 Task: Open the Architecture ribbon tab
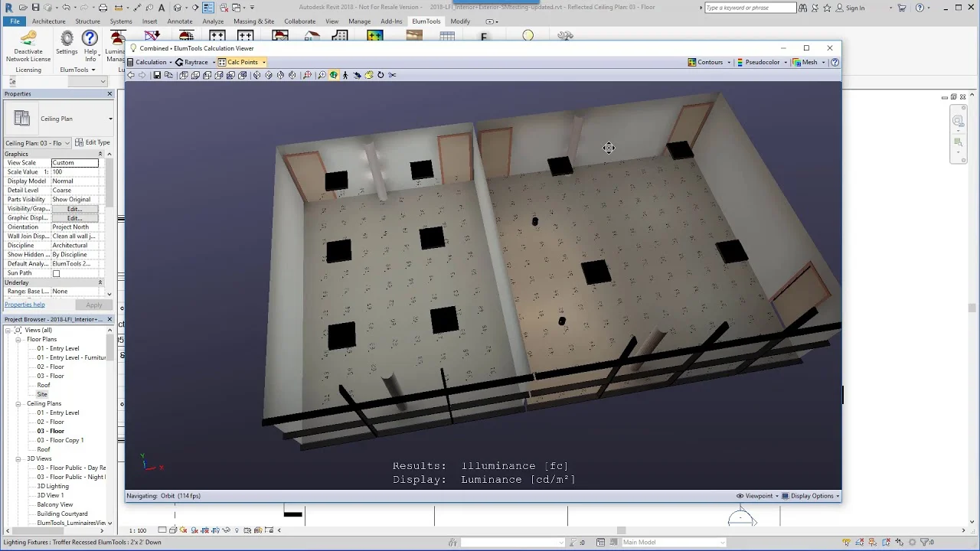click(x=48, y=21)
